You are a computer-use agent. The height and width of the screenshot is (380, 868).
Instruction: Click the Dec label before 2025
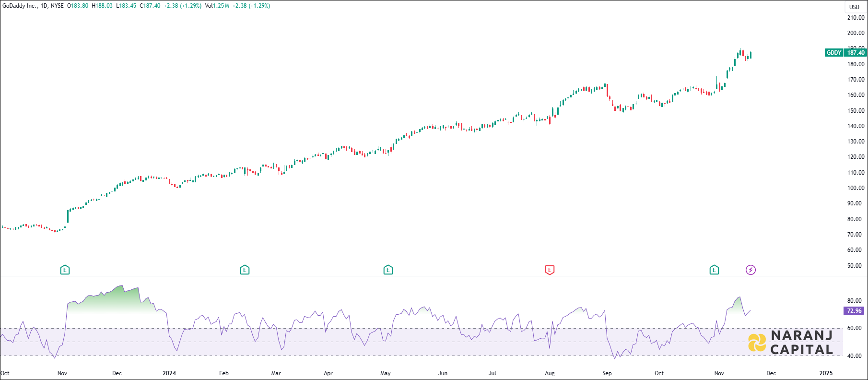click(x=771, y=373)
